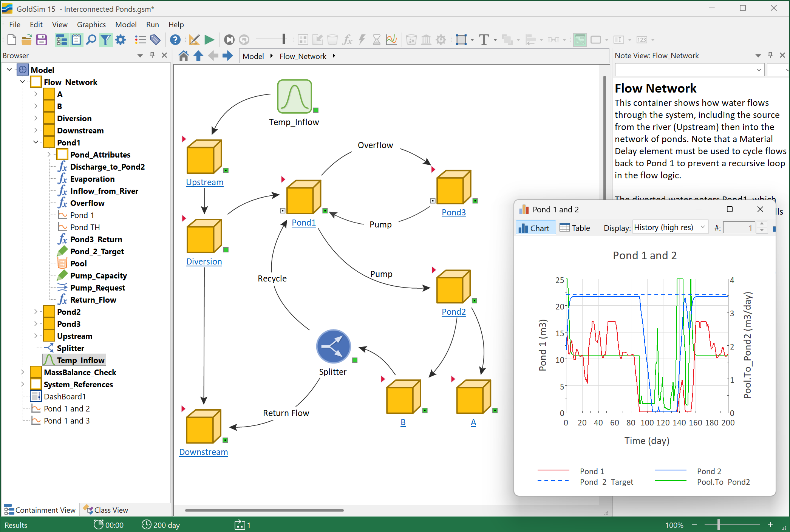
Task: Navigate up one container level
Action: click(x=198, y=56)
